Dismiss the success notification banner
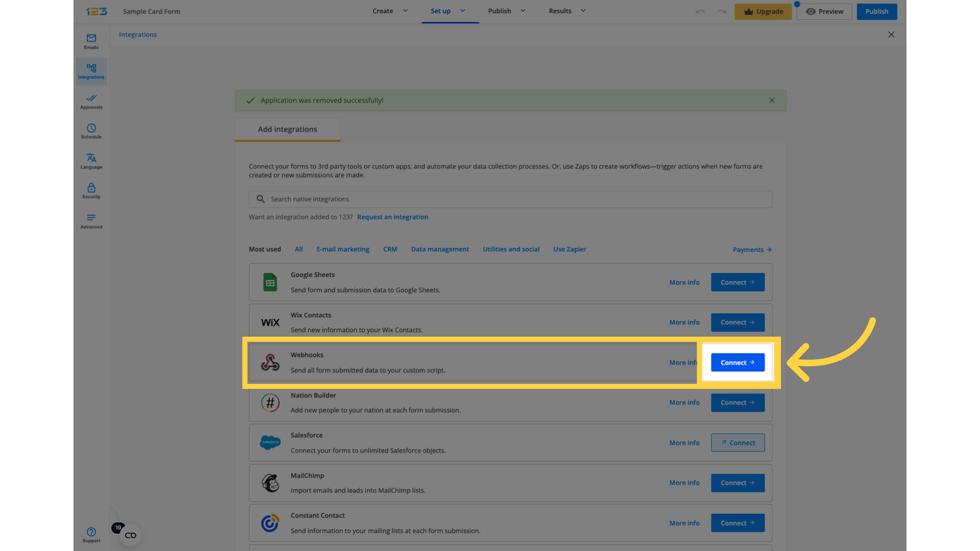 (772, 101)
